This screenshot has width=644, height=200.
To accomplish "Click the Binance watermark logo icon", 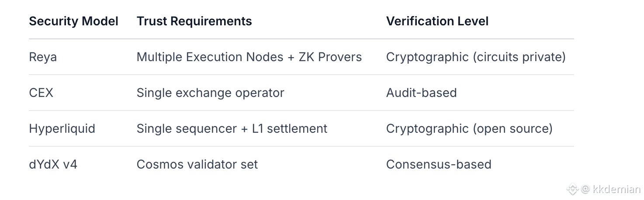I will 572,189.
